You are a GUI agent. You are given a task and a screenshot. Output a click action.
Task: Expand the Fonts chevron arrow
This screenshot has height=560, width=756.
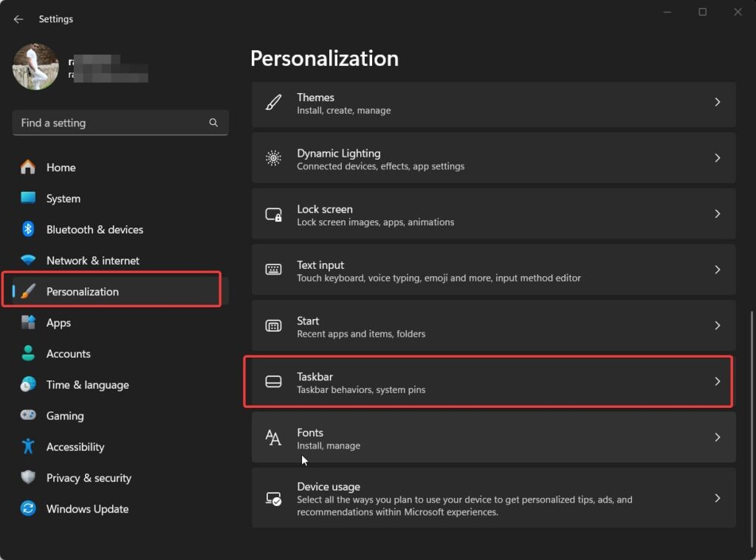coord(717,437)
